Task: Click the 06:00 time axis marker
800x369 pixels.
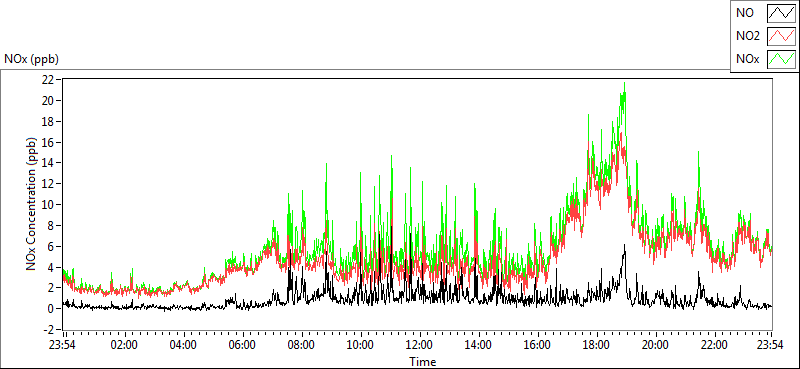Action: tap(243, 344)
